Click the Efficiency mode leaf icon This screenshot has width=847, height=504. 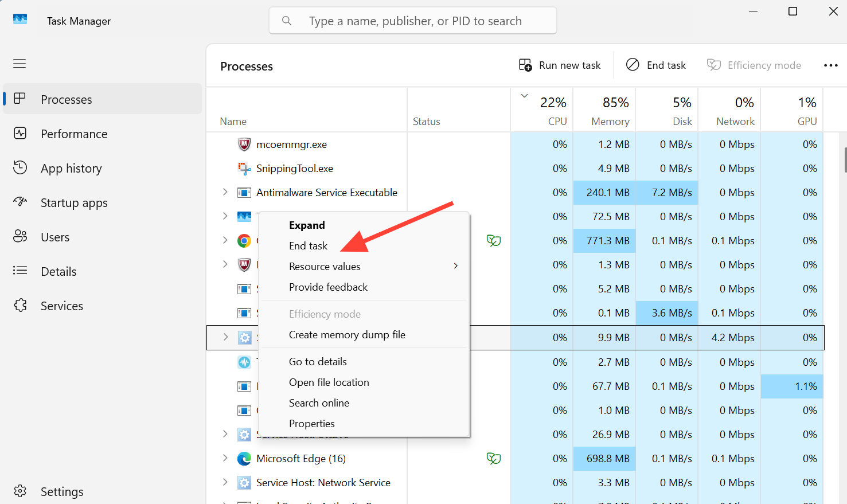(714, 65)
